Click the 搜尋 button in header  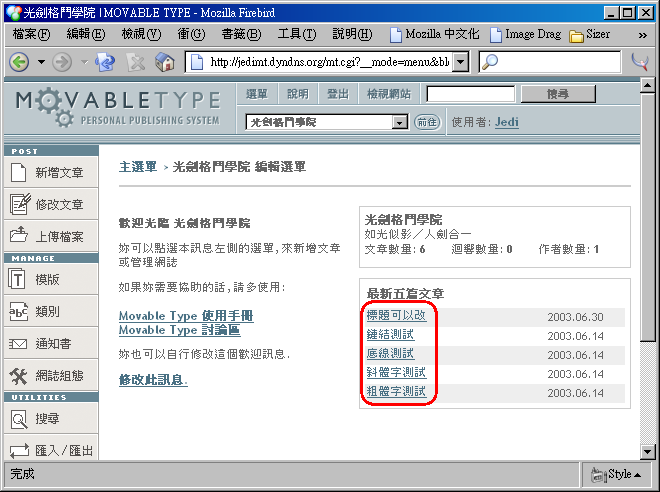pyautogui.click(x=558, y=94)
